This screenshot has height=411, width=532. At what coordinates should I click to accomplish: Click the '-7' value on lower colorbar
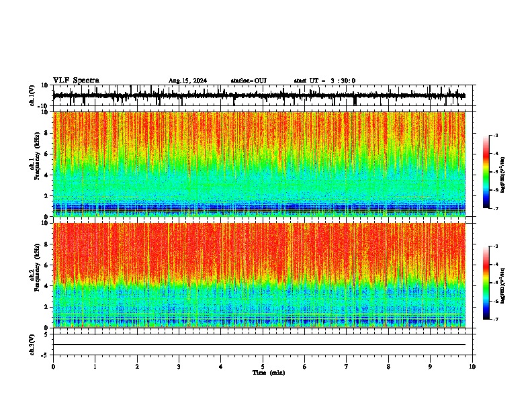495,320
